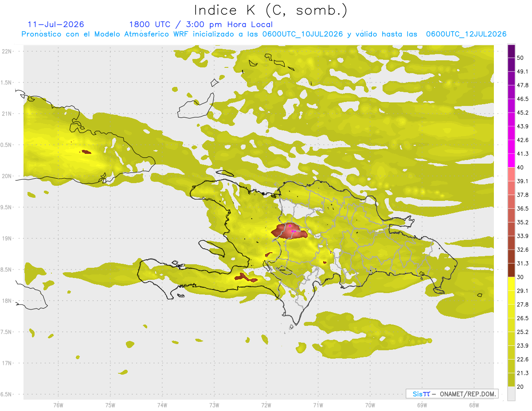This screenshot has height=411, width=532.
Task: Click the colorbar label "40"
Action: [x=520, y=168]
